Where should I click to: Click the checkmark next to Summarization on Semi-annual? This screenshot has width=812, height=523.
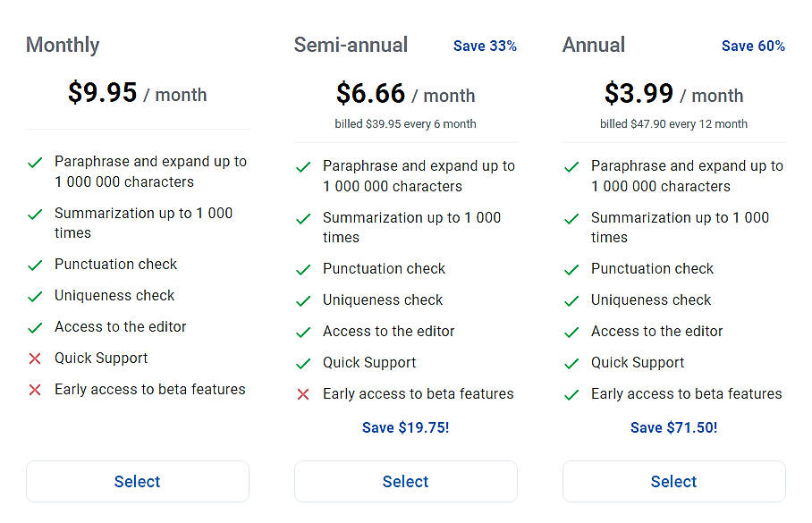point(303,216)
